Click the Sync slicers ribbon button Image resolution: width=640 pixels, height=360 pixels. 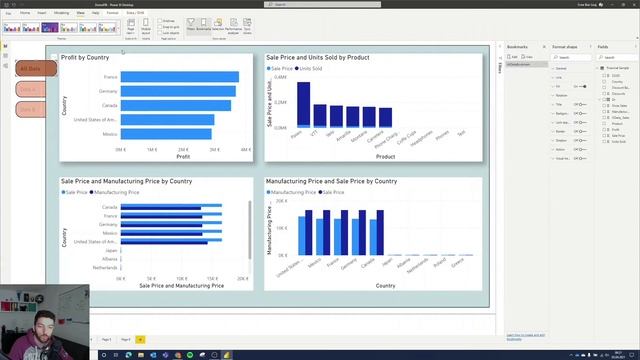(x=247, y=25)
